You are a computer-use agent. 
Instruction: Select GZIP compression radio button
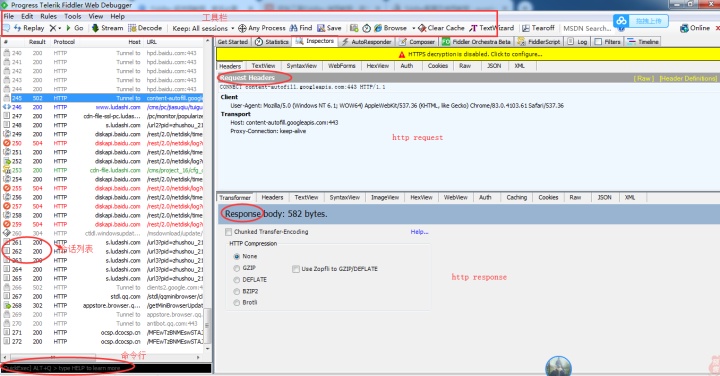(x=236, y=268)
